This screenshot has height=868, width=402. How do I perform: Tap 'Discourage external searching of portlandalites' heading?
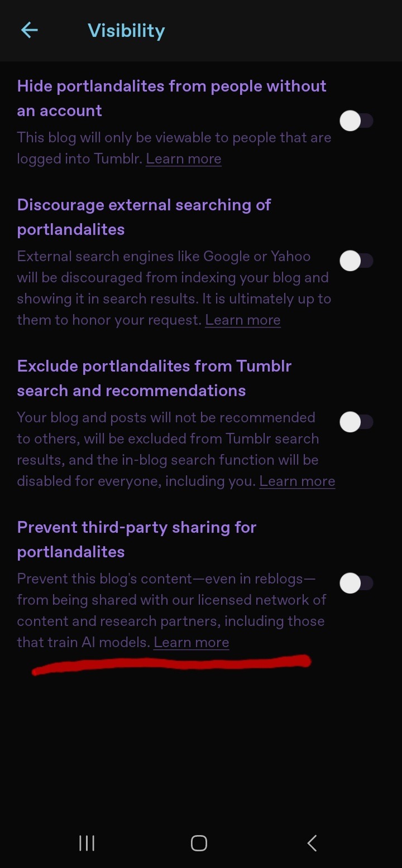pos(144,217)
